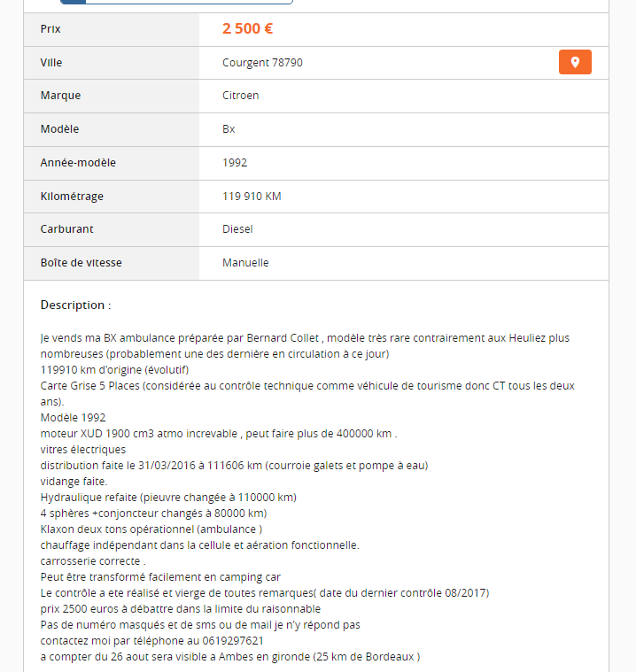The height and width of the screenshot is (672, 636).
Task: Click the 119 910 KM mileage value
Action: [x=252, y=196]
